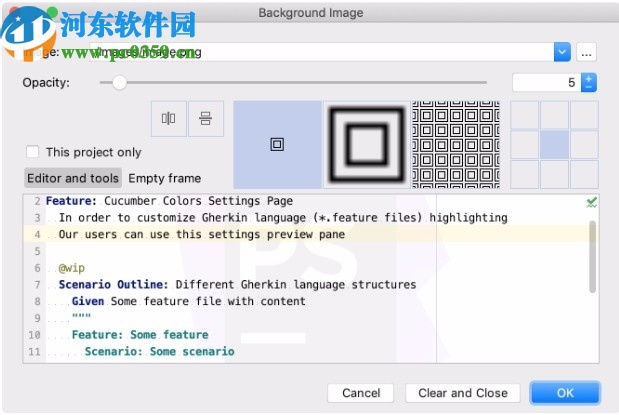The width and height of the screenshot is (619, 415).
Task: Click the '@wip' tag text
Action: pyautogui.click(x=71, y=268)
